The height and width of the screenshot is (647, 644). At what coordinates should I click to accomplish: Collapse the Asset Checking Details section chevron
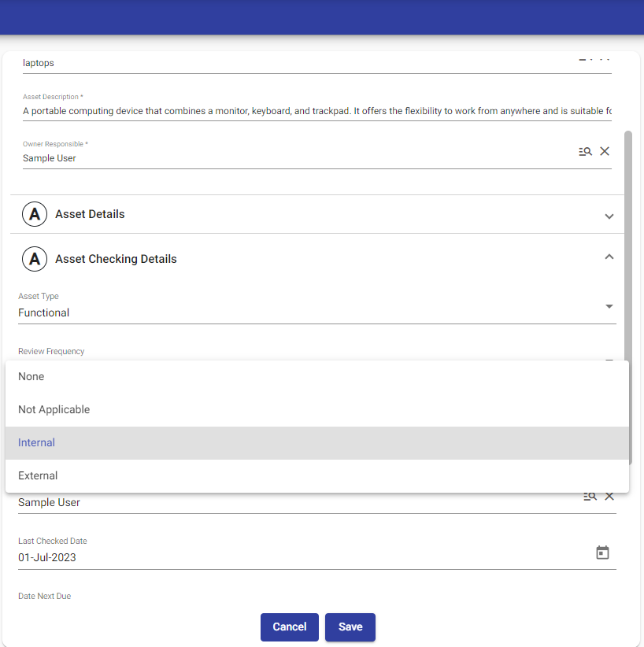tap(609, 257)
